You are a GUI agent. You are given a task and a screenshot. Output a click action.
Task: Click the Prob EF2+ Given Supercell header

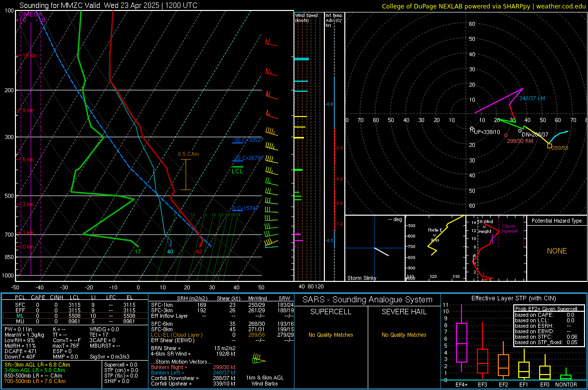[x=546, y=309]
